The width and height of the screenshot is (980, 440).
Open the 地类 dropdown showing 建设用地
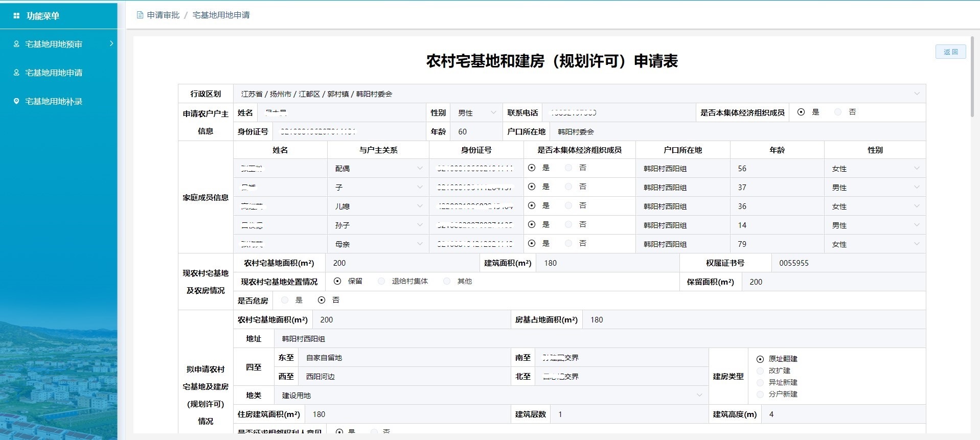click(x=699, y=396)
